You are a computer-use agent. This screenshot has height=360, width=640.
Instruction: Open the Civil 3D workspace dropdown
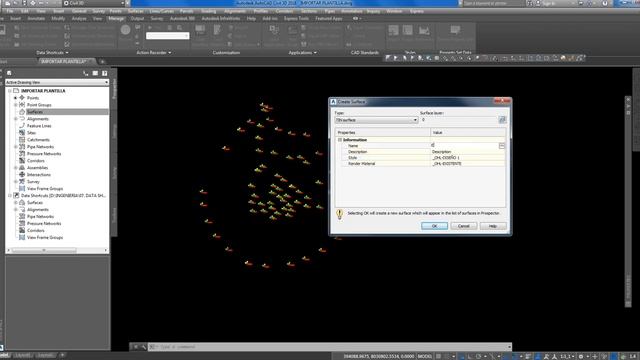point(94,3)
